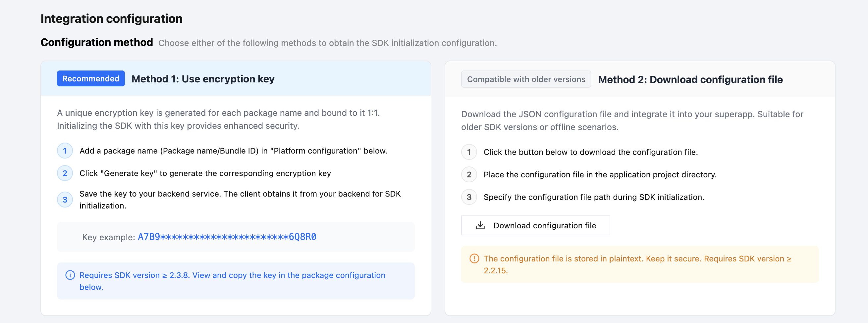This screenshot has width=868, height=323.
Task: Click the "Download the JSON configuration file" description
Action: [632, 120]
